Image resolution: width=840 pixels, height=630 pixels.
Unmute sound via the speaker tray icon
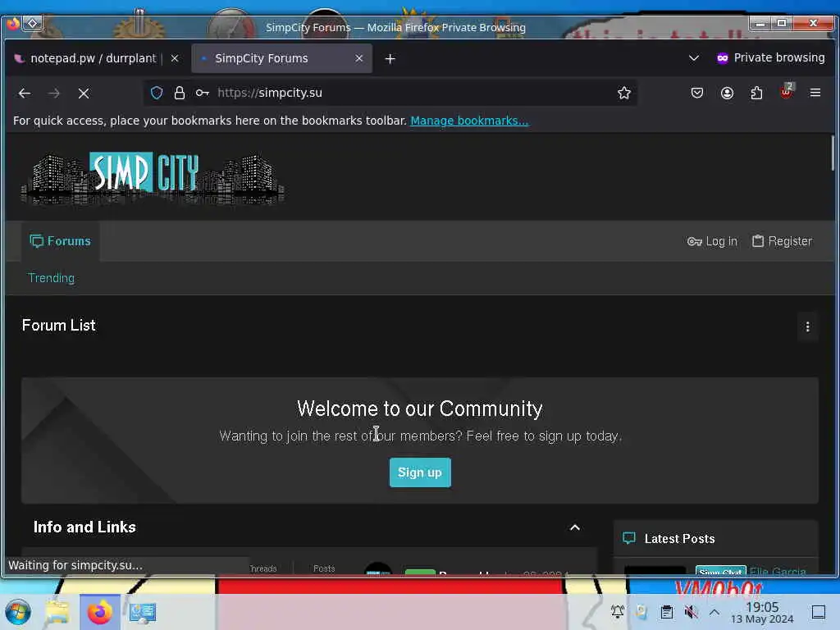click(691, 612)
